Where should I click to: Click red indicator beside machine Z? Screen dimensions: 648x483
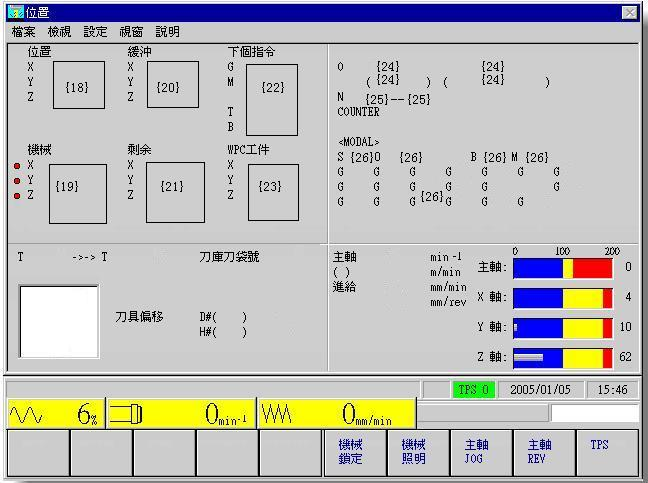point(17,196)
